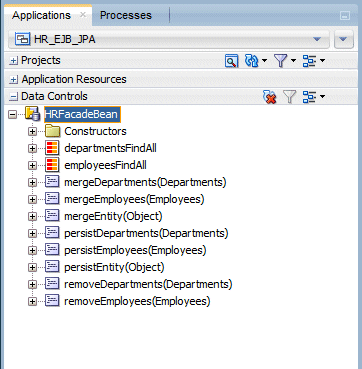Expand mergeEmployees(Employees) node
The height and width of the screenshot is (369, 362).
[x=32, y=199]
